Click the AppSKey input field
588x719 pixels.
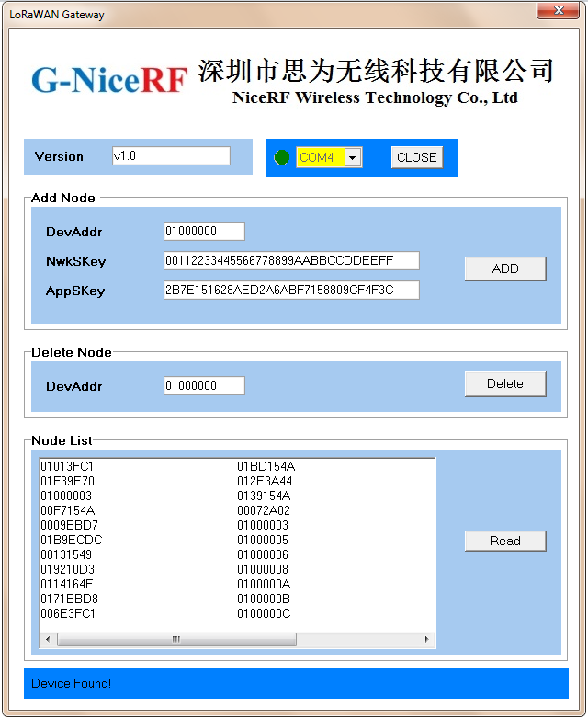(291, 290)
